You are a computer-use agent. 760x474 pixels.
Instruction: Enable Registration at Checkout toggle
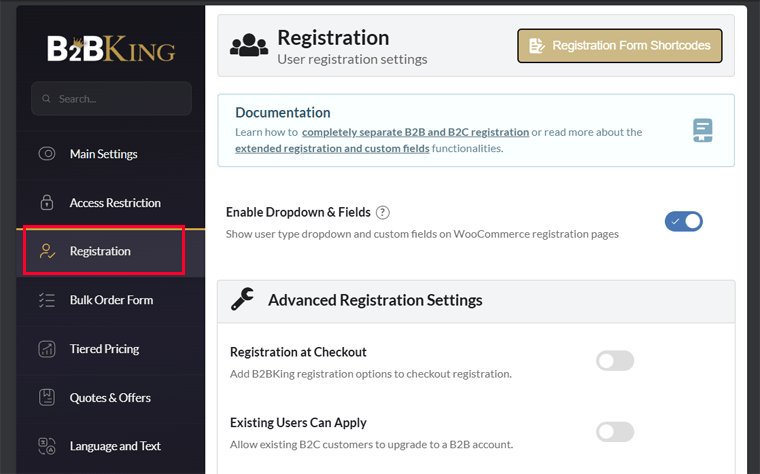pyautogui.click(x=615, y=361)
